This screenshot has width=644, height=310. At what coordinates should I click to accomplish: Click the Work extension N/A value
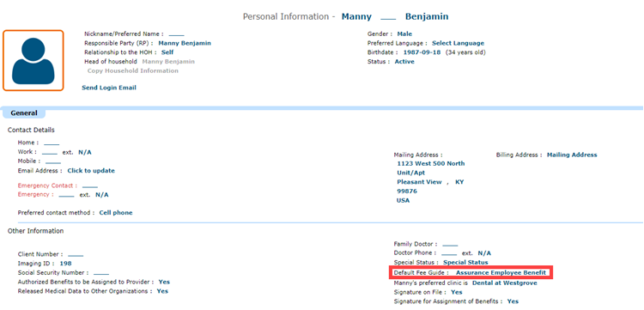point(85,152)
